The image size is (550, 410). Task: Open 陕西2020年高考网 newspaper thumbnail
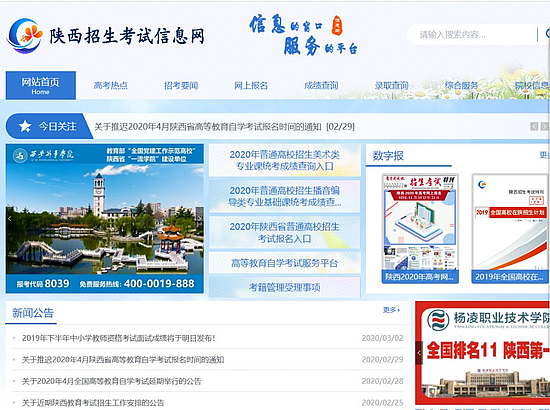coord(420,228)
